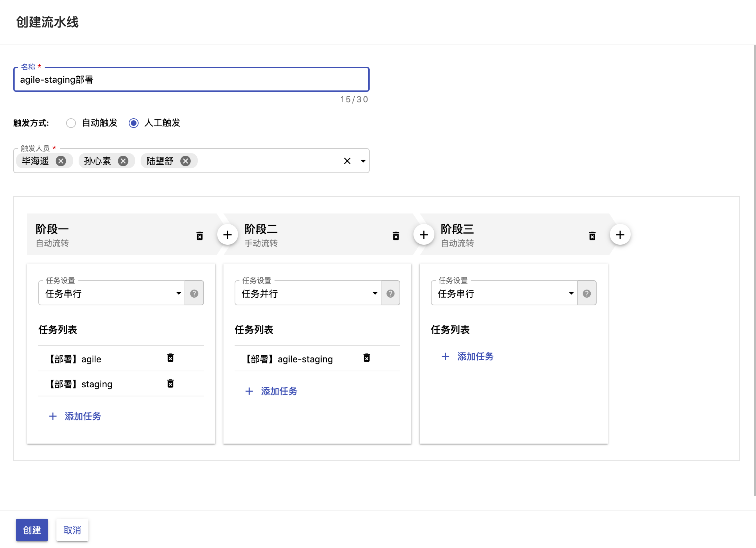The width and height of the screenshot is (756, 548).
Task: Clear all trigger members with X
Action: [347, 161]
